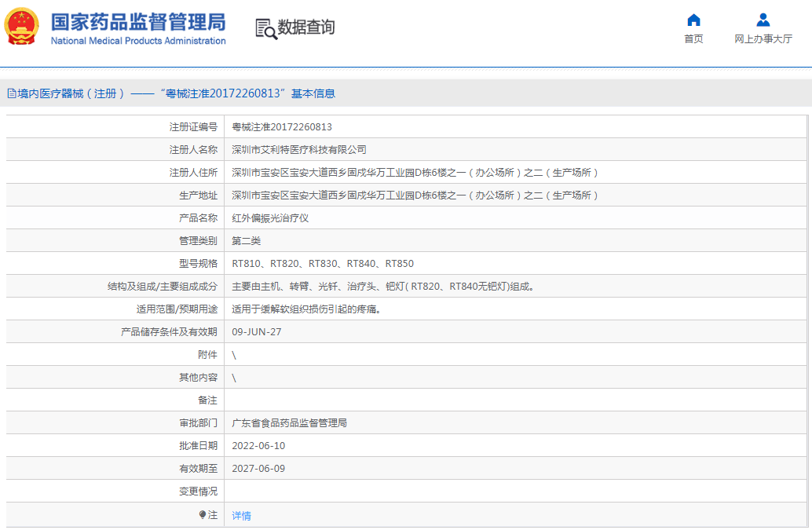
Task: Click the 网上办事大厅 person icon
Action: point(763,20)
